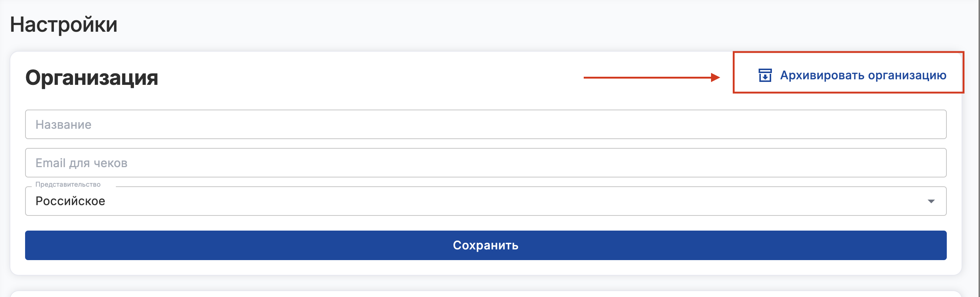Click the Email для чеков placeholder text

point(82,163)
